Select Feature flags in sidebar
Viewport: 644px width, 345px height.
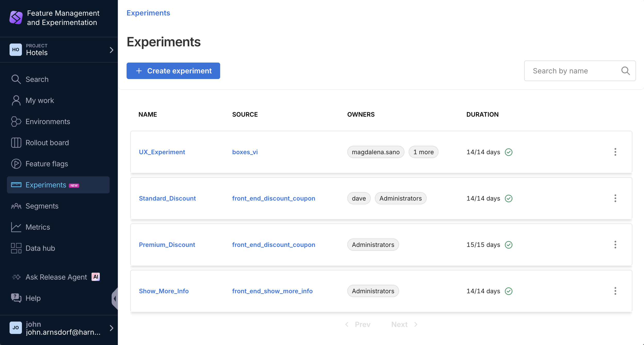(46, 164)
